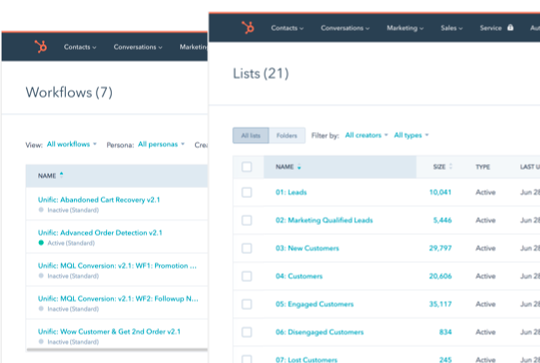Tick checkbox for 05: Engaged Customers
540x363 pixels.
[247, 304]
